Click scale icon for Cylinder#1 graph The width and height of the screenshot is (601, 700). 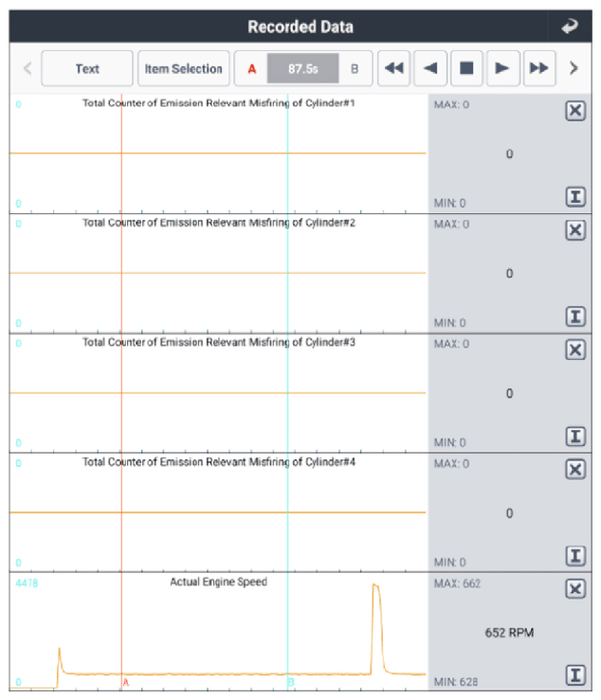[575, 196]
